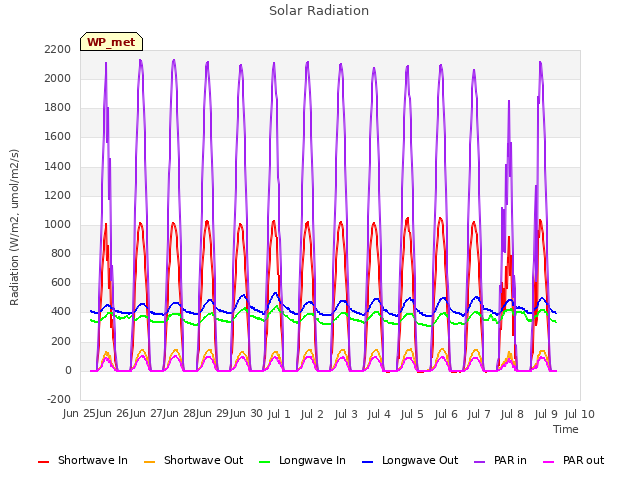Click the magenta PAR out legend swatch
The width and height of the screenshot is (640, 480).
click(x=549, y=462)
